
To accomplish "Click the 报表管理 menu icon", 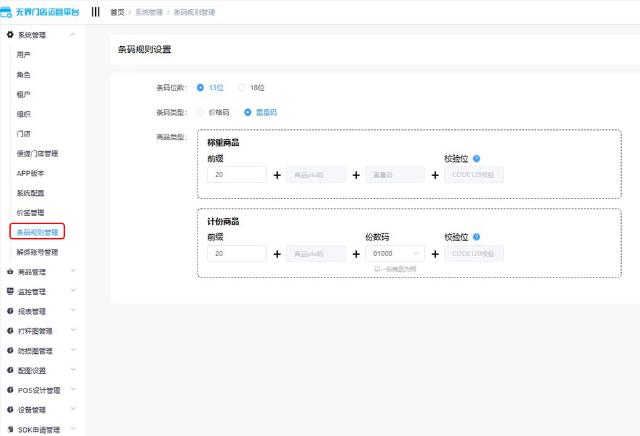I will point(10,311).
